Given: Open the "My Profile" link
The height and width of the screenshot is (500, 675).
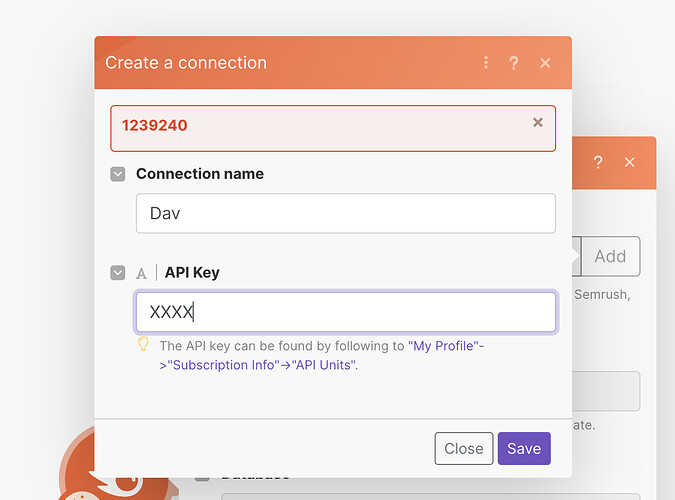Looking at the screenshot, I should pos(444,346).
